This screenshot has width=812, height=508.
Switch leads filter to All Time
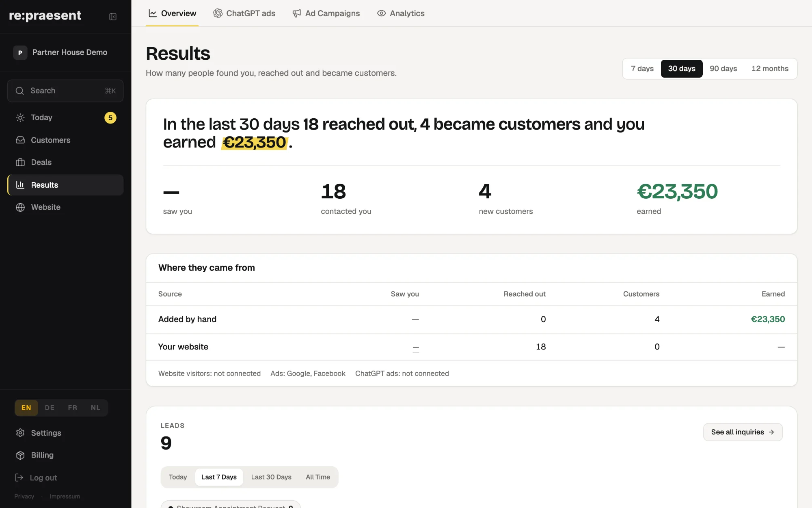pyautogui.click(x=318, y=477)
